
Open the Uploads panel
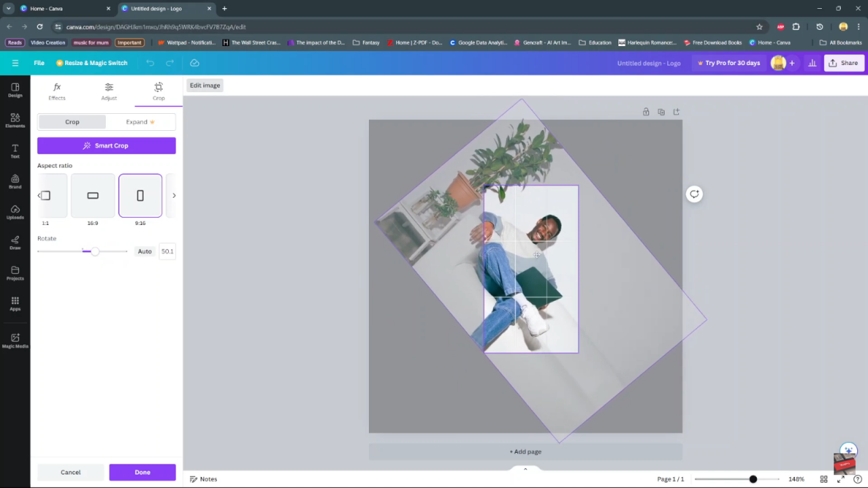click(15, 211)
